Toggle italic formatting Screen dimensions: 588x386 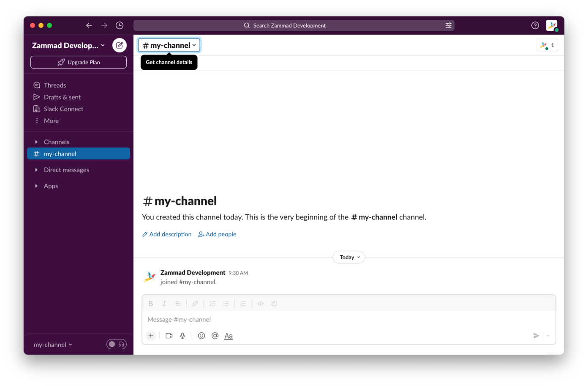click(x=164, y=304)
